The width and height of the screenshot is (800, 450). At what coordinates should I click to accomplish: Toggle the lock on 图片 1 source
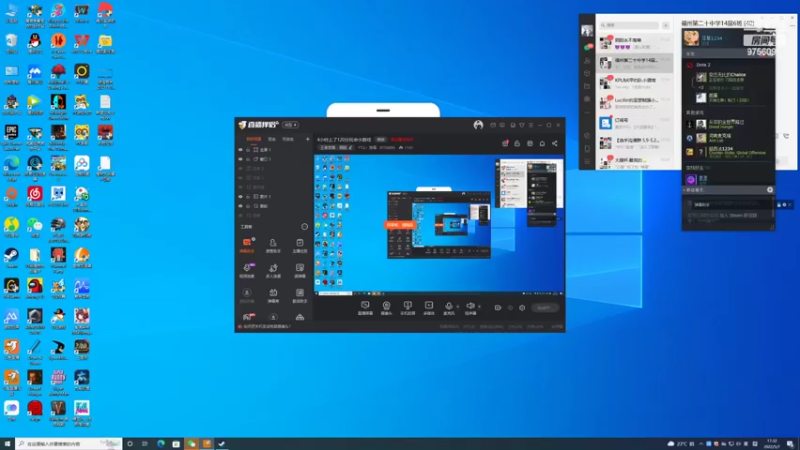(x=248, y=196)
